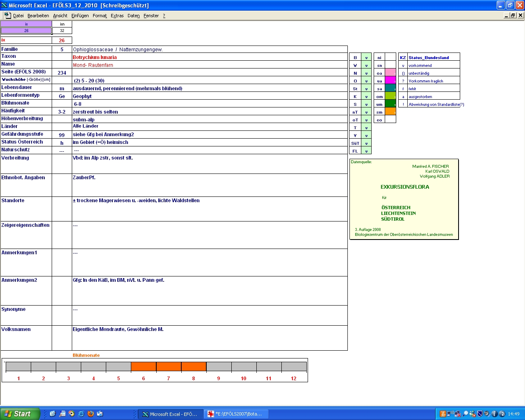Click the volume speaker tray icon
This screenshot has height=420, width=525.
[487, 414]
